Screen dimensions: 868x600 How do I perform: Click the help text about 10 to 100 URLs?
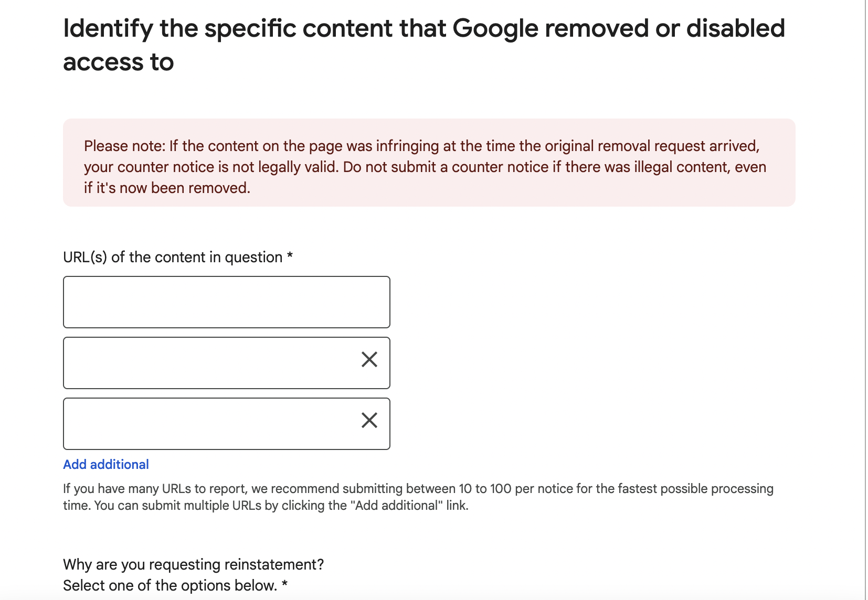click(x=418, y=497)
